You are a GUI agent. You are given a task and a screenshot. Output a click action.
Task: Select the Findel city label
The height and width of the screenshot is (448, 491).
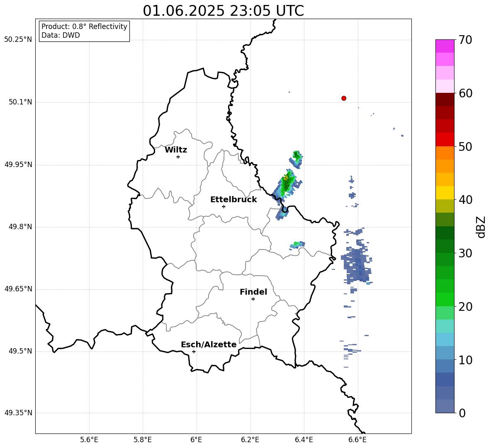click(253, 292)
